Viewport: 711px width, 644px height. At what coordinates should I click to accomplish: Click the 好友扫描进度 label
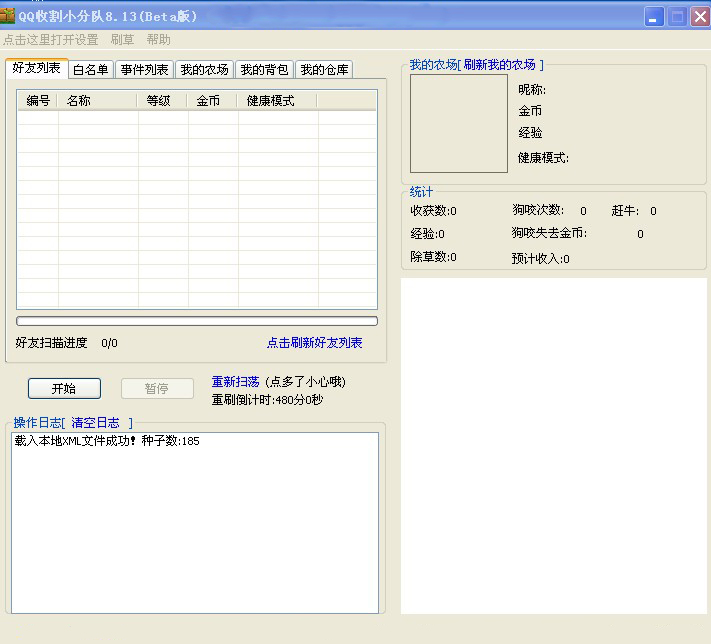51,343
